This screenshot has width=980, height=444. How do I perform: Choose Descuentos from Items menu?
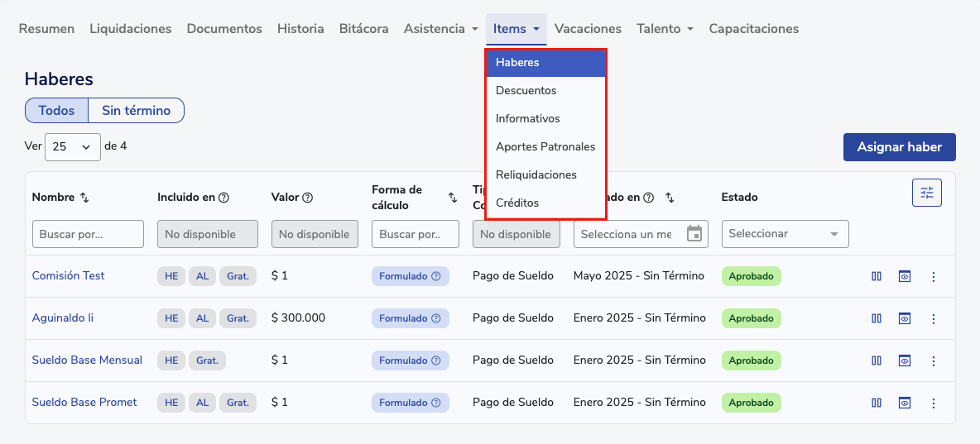[x=526, y=90]
